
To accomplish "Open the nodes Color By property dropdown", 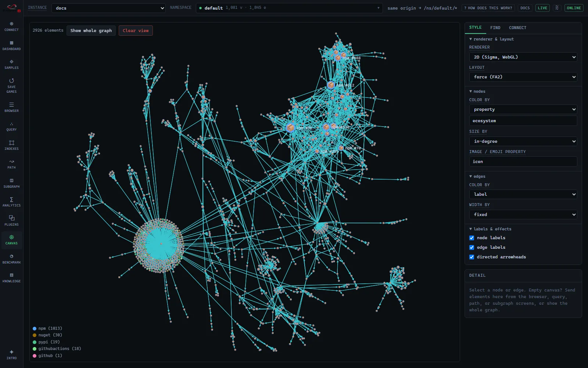I will (523, 109).
